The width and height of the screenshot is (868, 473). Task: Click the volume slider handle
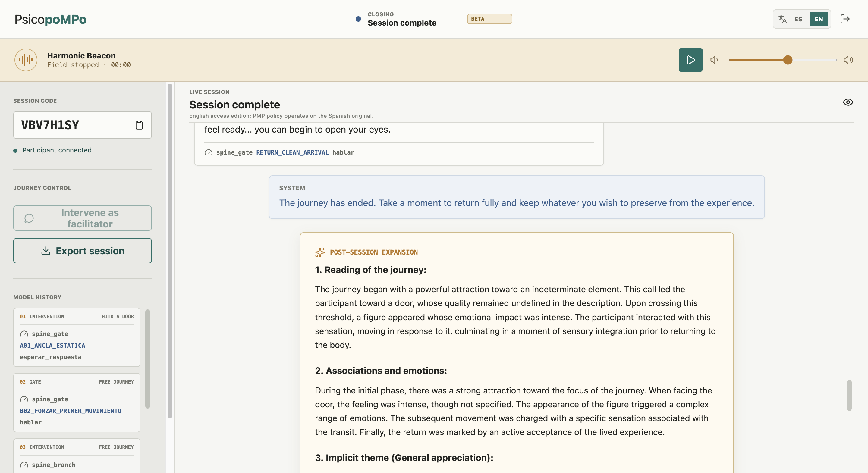pos(788,60)
